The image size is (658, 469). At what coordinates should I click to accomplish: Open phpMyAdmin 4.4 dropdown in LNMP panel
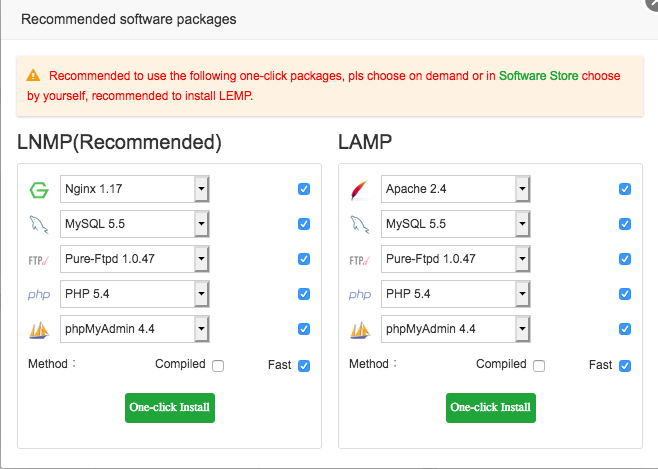[x=135, y=329]
